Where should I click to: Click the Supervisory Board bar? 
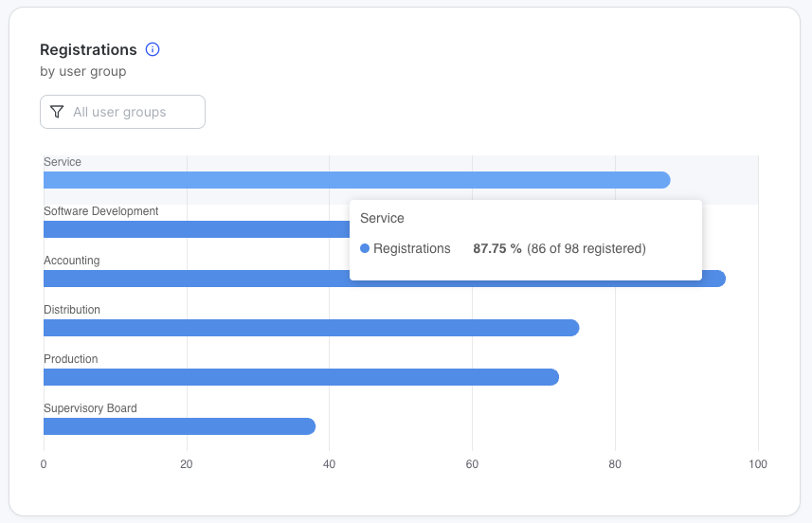[x=179, y=426]
